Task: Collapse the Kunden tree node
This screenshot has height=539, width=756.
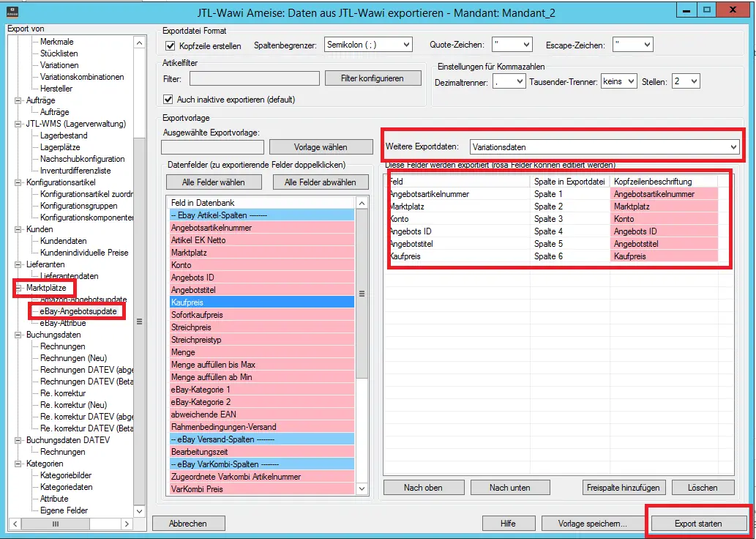Action: point(19,229)
